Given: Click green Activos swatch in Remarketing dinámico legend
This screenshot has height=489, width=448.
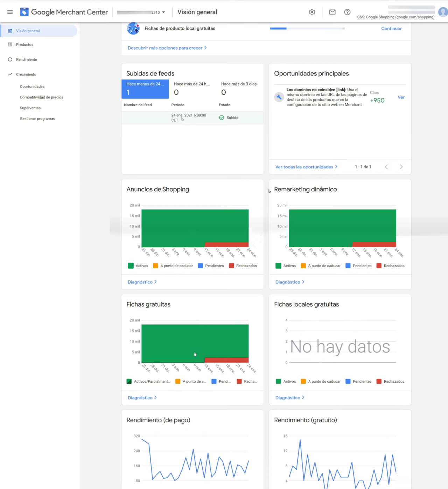Looking at the screenshot, I should click(x=278, y=266).
